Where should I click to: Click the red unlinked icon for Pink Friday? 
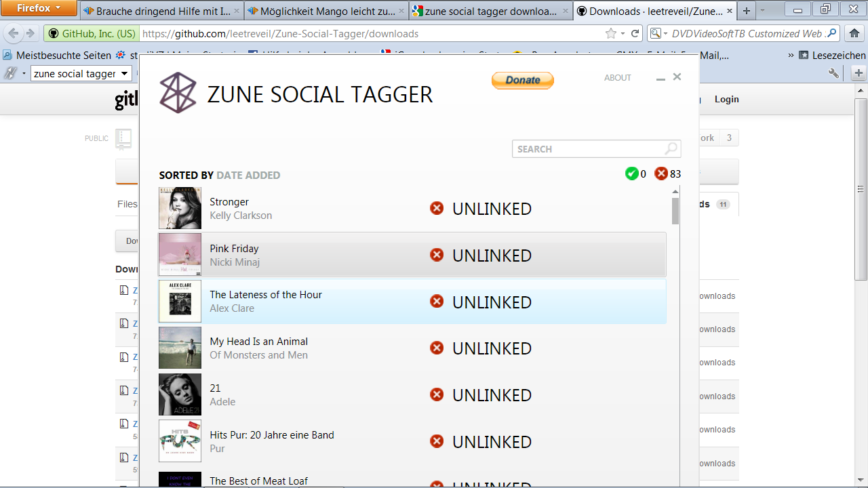pyautogui.click(x=437, y=255)
